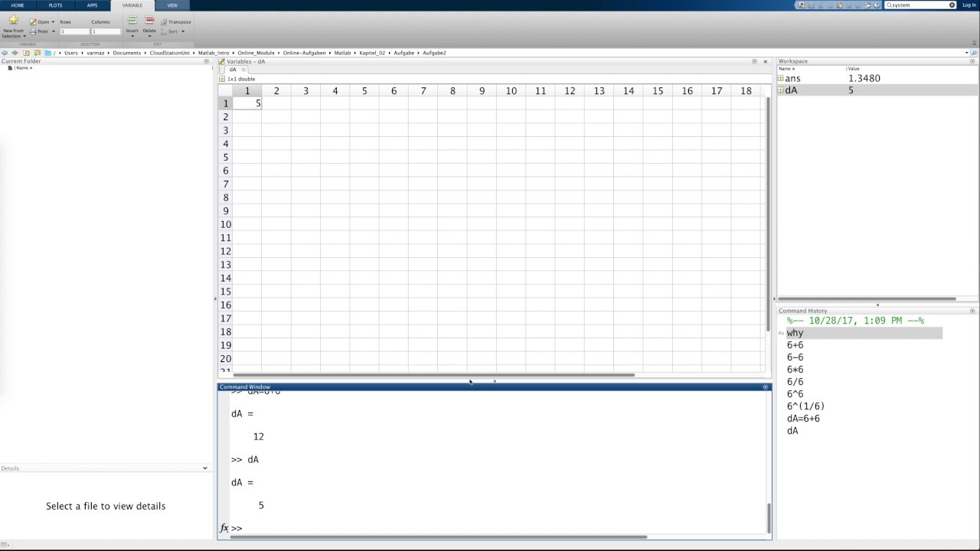Click the Browse for Folder icon
The image size is (980, 551).
point(37,53)
